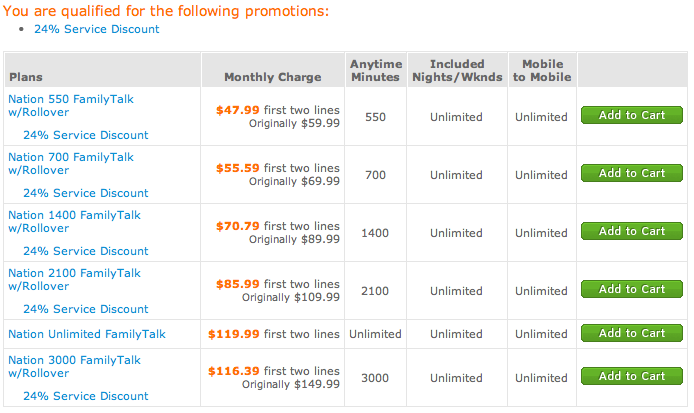The width and height of the screenshot is (694, 413).
Task: Click the Monthly Charge column header
Action: pos(273,77)
